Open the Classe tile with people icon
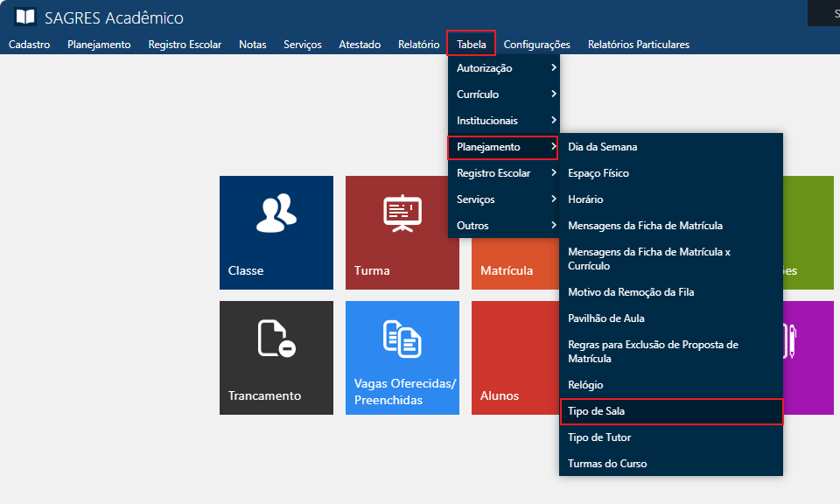 click(x=276, y=213)
